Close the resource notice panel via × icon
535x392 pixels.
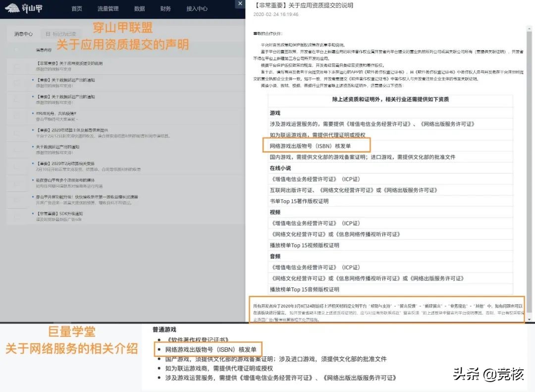point(240,4)
